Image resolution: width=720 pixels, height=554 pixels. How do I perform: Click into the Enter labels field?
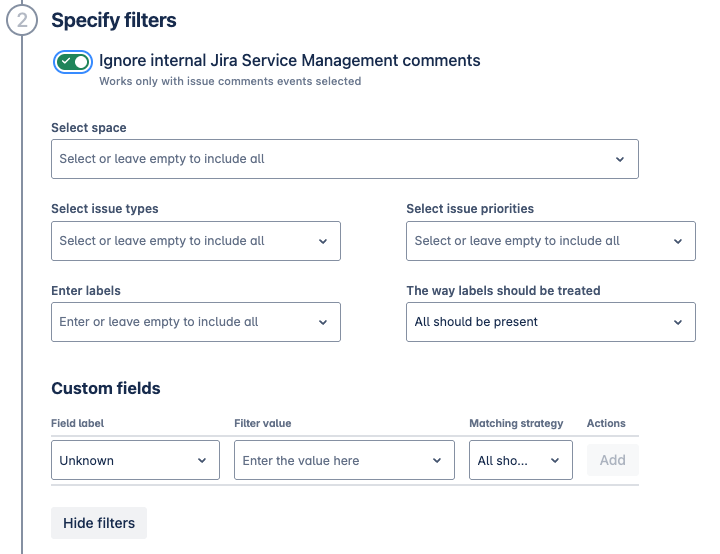(x=180, y=322)
